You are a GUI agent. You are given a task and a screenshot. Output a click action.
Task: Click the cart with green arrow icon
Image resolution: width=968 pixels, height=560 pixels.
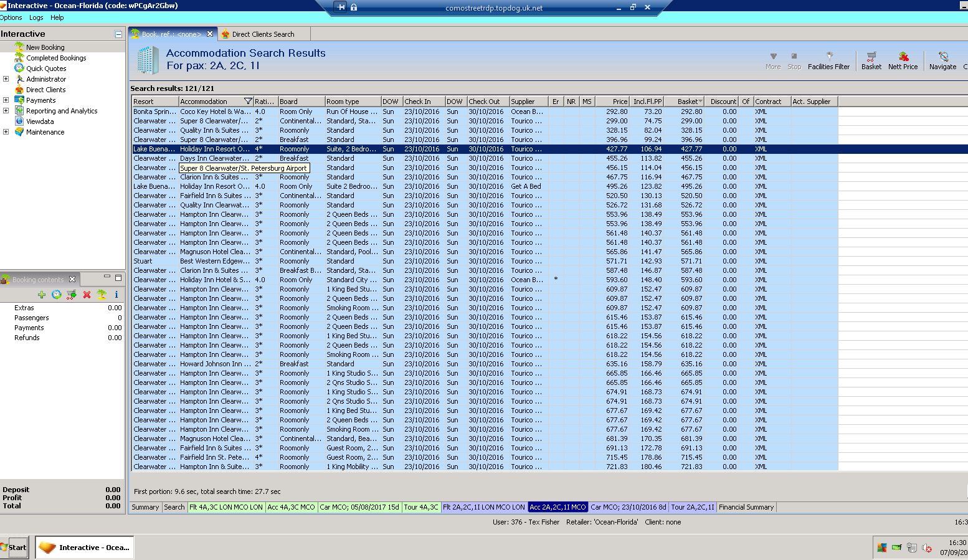click(x=72, y=295)
